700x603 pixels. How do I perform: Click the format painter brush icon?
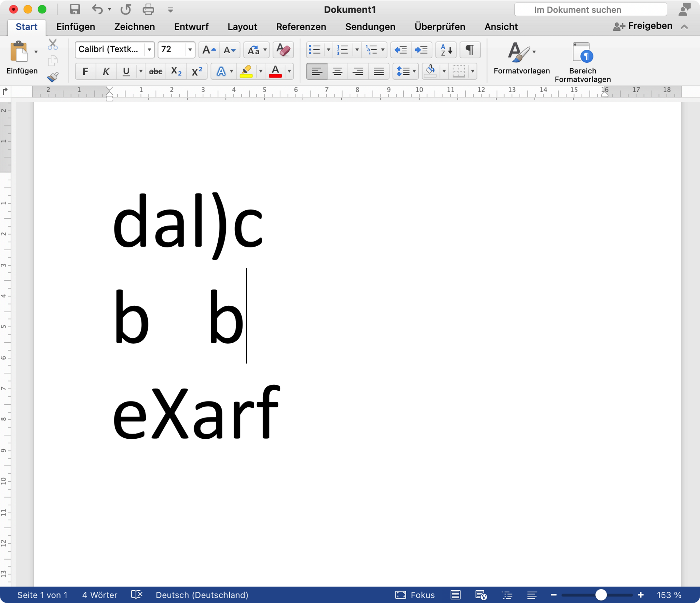pos(52,77)
